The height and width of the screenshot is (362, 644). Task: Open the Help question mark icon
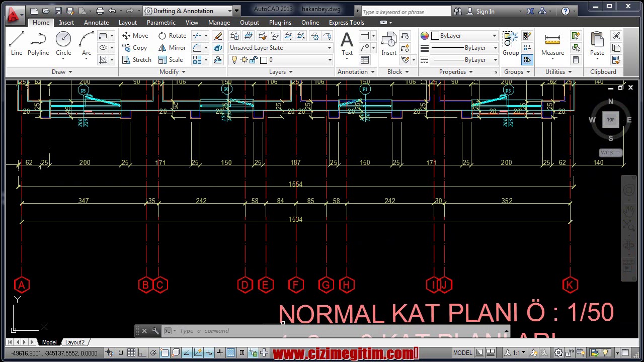click(566, 11)
